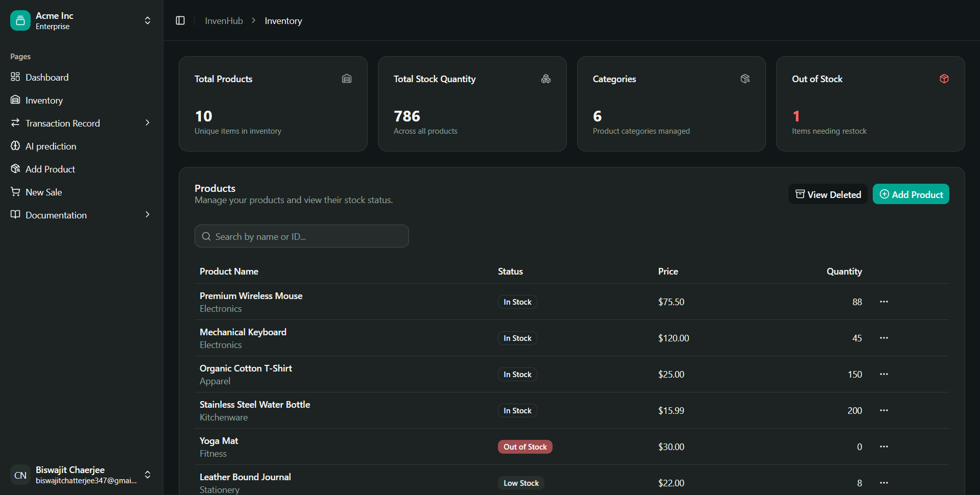The width and height of the screenshot is (980, 495).
Task: Navigate to InvenHub breadcrumb link
Action: (x=224, y=21)
